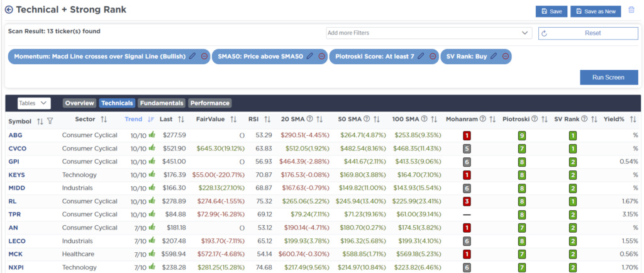
Task: Click Save as New button
Action: click(x=596, y=11)
